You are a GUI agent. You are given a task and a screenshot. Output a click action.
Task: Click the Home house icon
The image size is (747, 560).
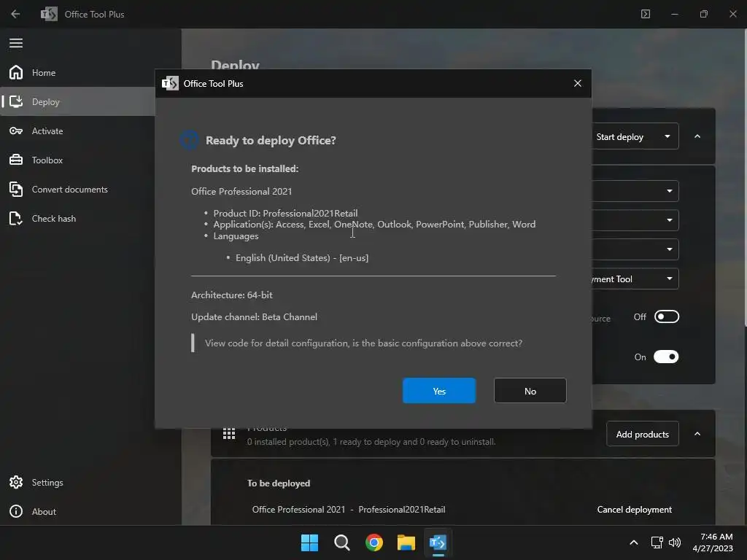[x=16, y=72]
